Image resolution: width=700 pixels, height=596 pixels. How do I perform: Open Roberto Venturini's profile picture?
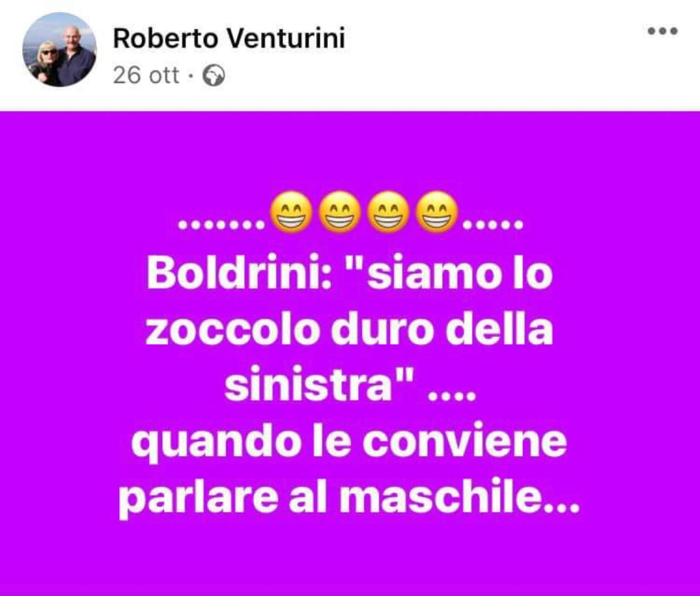click(x=59, y=50)
